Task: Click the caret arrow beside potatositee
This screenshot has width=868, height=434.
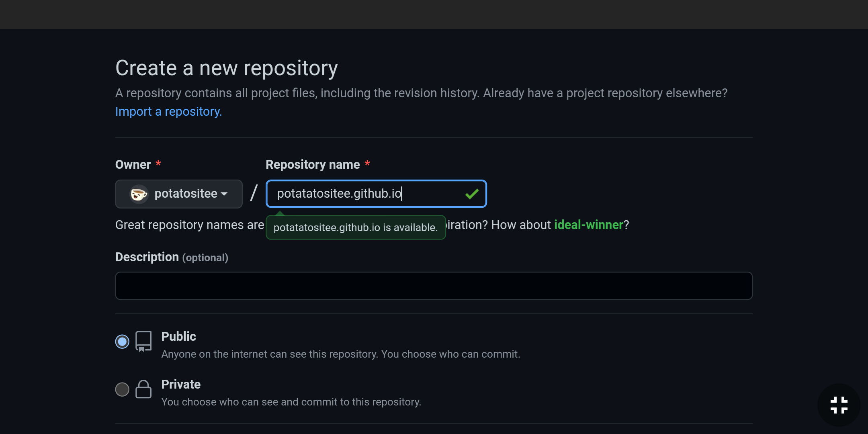Action: click(224, 194)
